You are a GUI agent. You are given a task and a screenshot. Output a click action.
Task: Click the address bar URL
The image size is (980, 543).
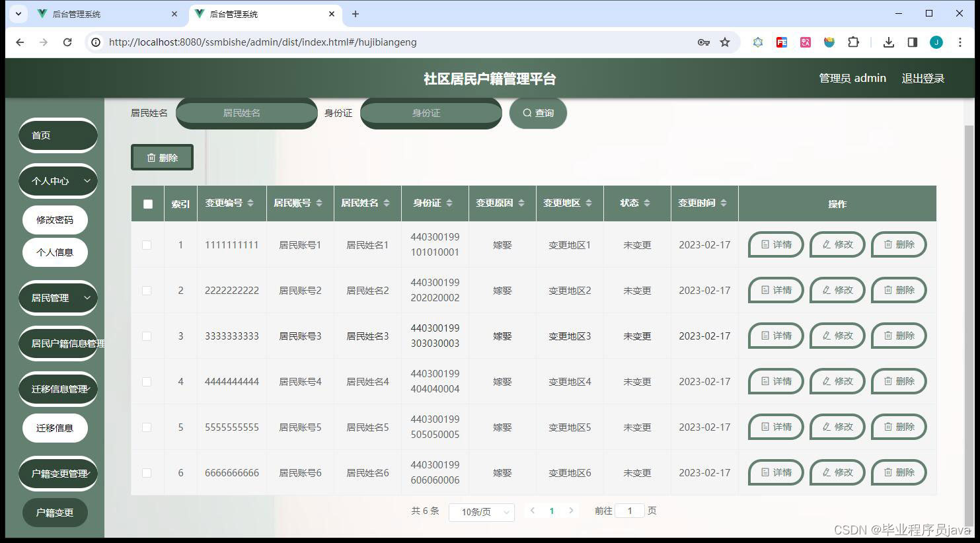263,42
